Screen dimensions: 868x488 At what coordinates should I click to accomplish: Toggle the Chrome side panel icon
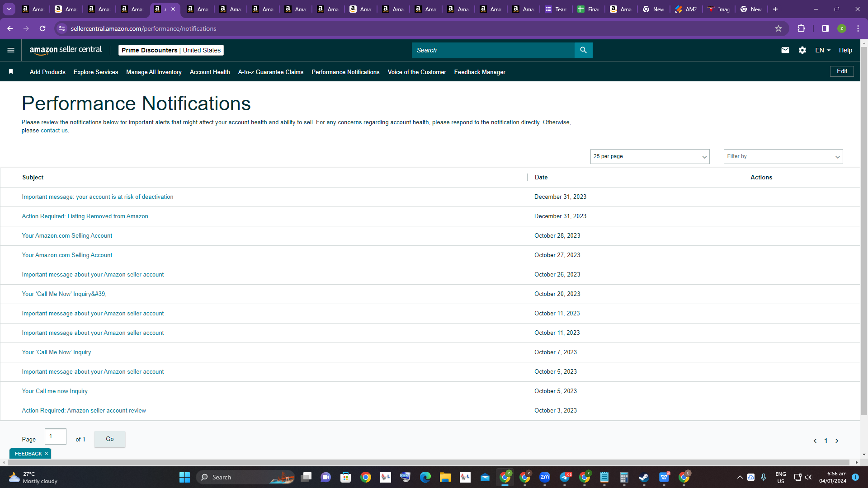(825, 28)
